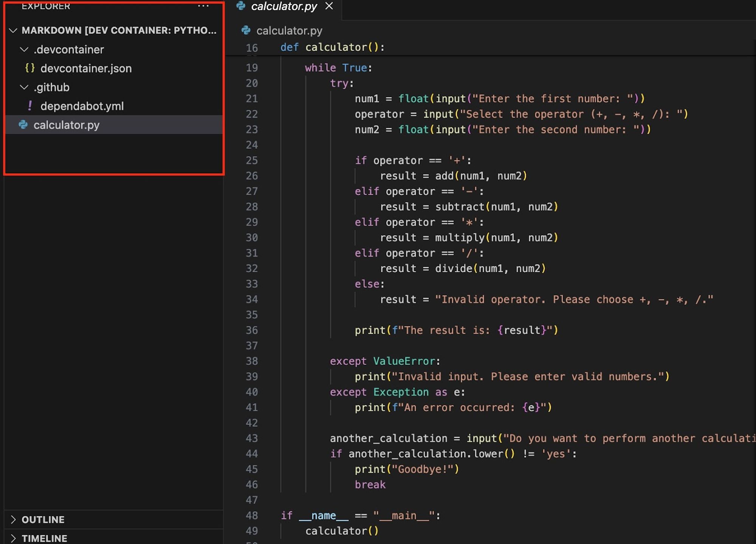Collapse the MARKDOWN workspace root section
The width and height of the screenshot is (756, 544).
[13, 31]
